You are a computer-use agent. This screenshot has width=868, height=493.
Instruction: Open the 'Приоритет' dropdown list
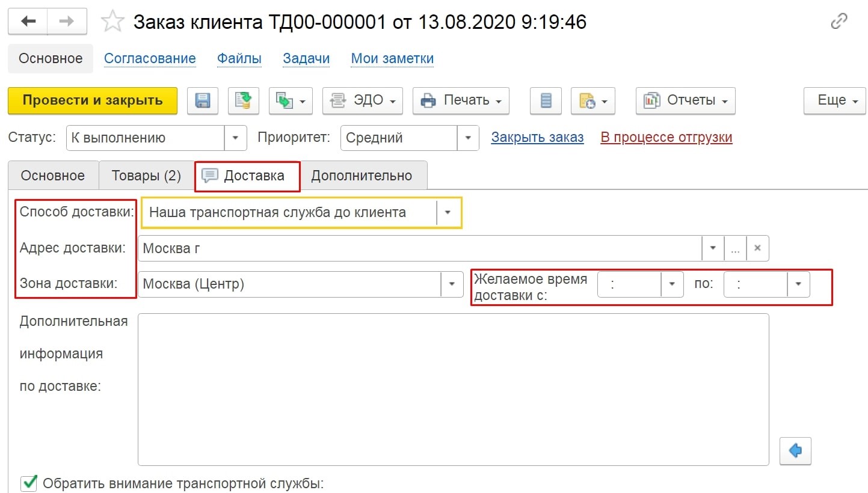(467, 138)
